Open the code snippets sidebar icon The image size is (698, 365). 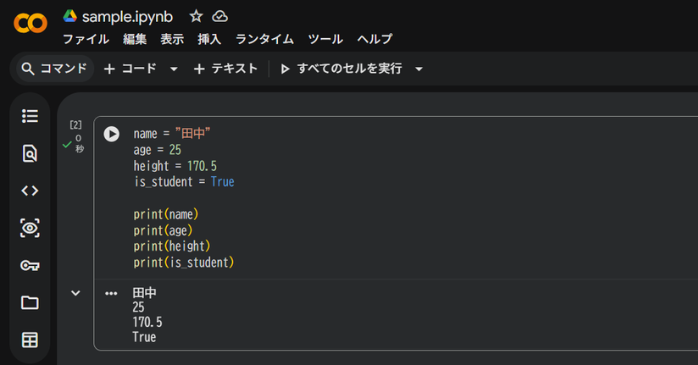(30, 191)
